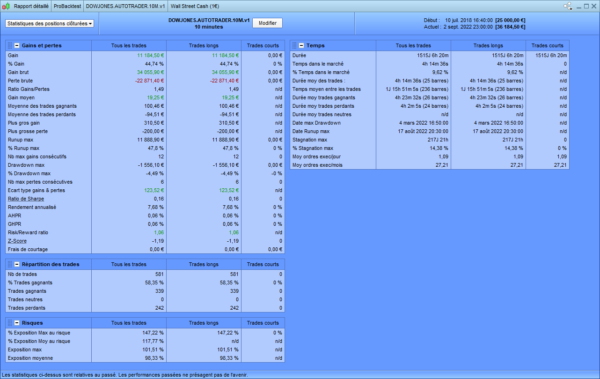Click the 'Nb de trades' row label
This screenshot has width=600, height=379.
tap(22, 274)
